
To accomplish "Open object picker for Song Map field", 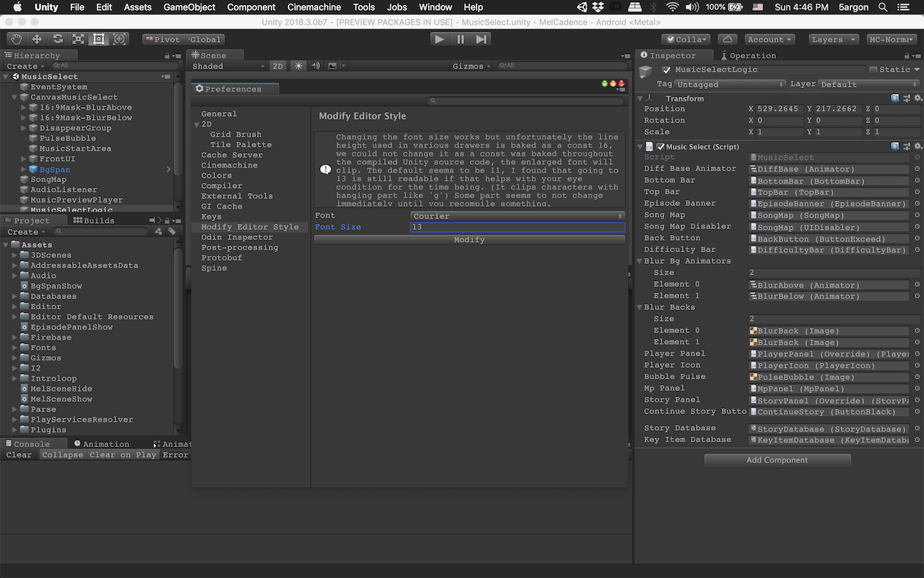I will (918, 215).
